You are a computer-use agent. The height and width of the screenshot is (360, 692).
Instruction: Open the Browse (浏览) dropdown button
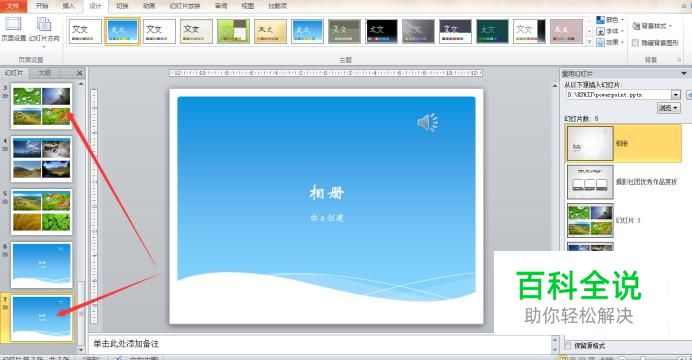pyautogui.click(x=669, y=108)
